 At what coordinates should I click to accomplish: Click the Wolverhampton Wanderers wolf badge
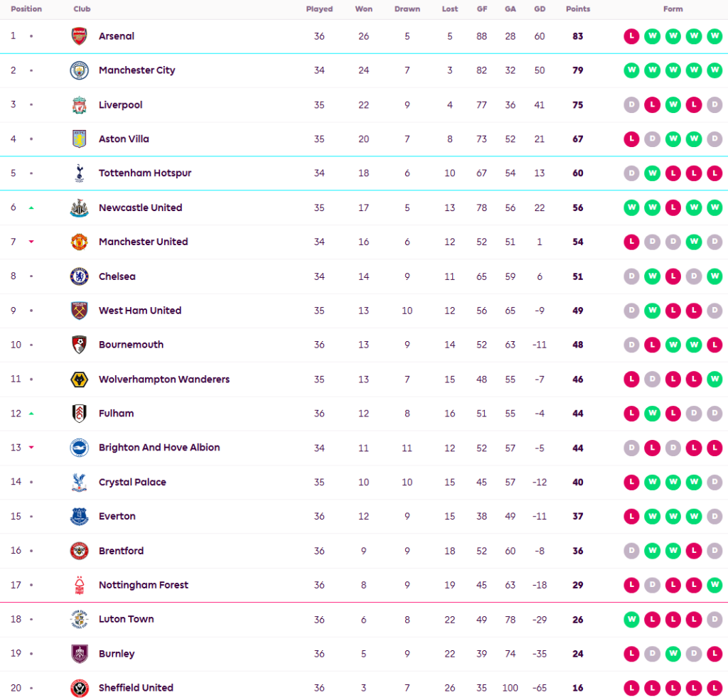pos(79,379)
